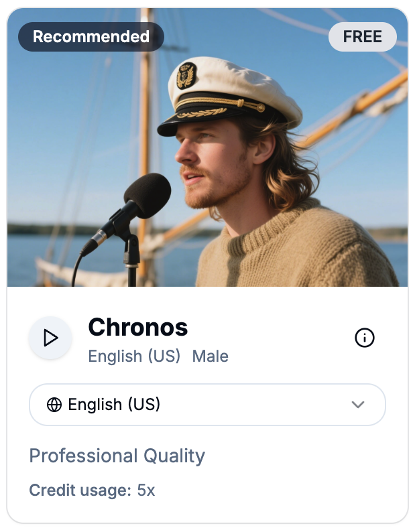Click the globe icon in language selector
Image resolution: width=413 pixels, height=532 pixels.
[54, 405]
